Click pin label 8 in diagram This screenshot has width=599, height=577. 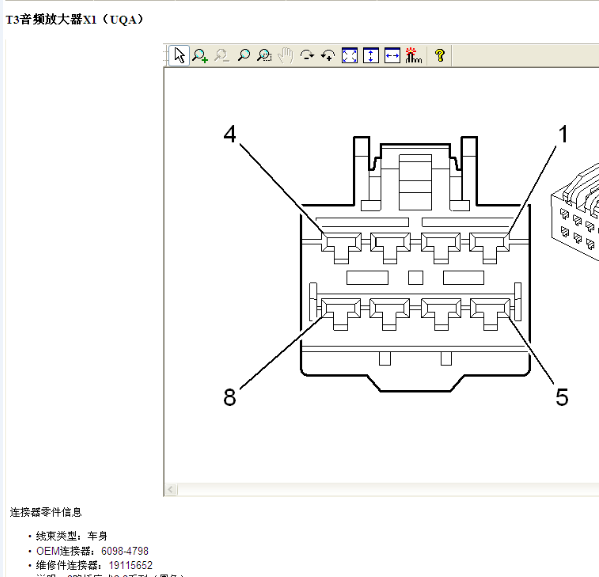point(230,397)
